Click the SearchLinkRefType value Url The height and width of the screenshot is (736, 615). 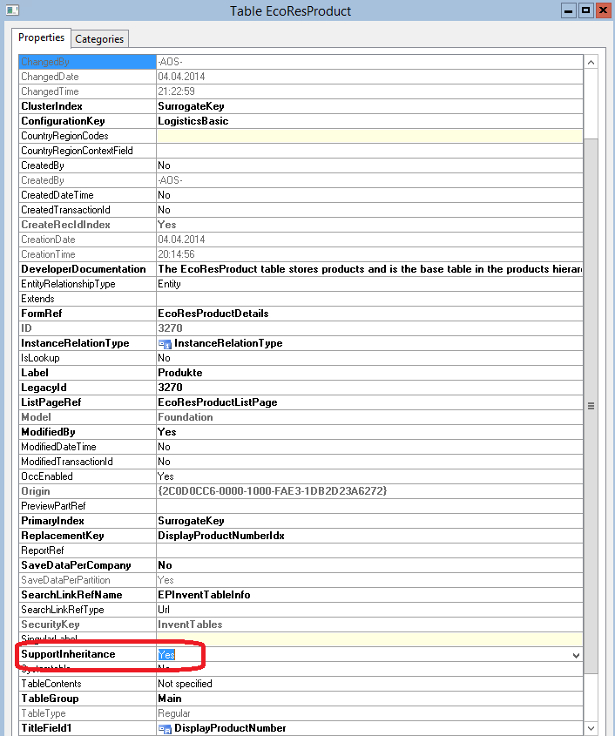164,610
